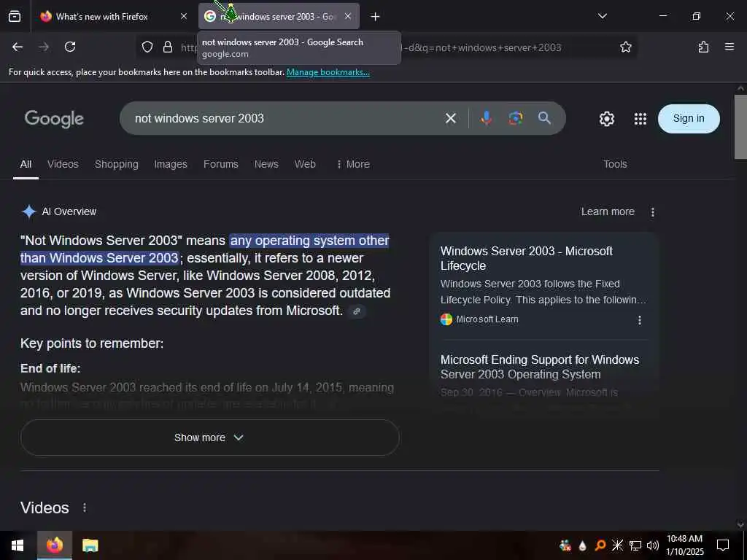747x560 pixels.
Task: Click the forward navigation arrow
Action: (x=44, y=47)
